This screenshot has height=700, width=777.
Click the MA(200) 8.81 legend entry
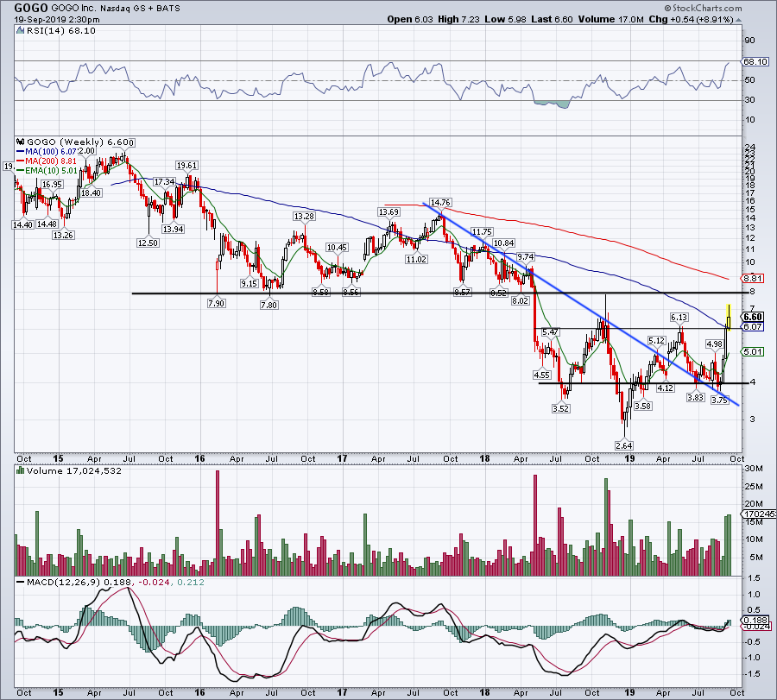pyautogui.click(x=46, y=161)
